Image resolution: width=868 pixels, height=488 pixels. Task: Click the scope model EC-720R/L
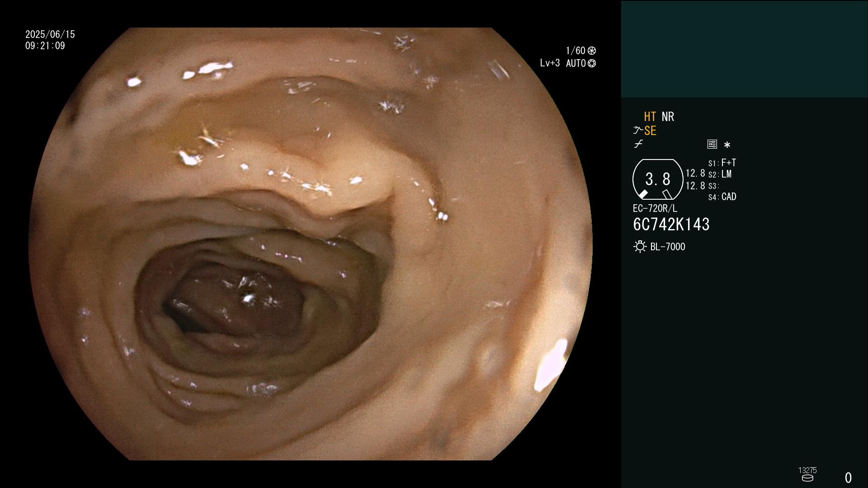coord(655,208)
